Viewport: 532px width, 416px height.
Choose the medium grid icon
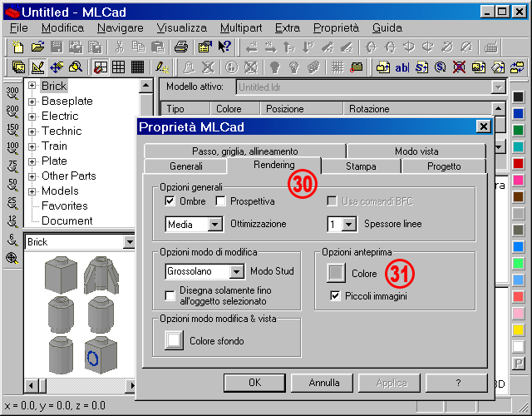pyautogui.click(x=119, y=67)
